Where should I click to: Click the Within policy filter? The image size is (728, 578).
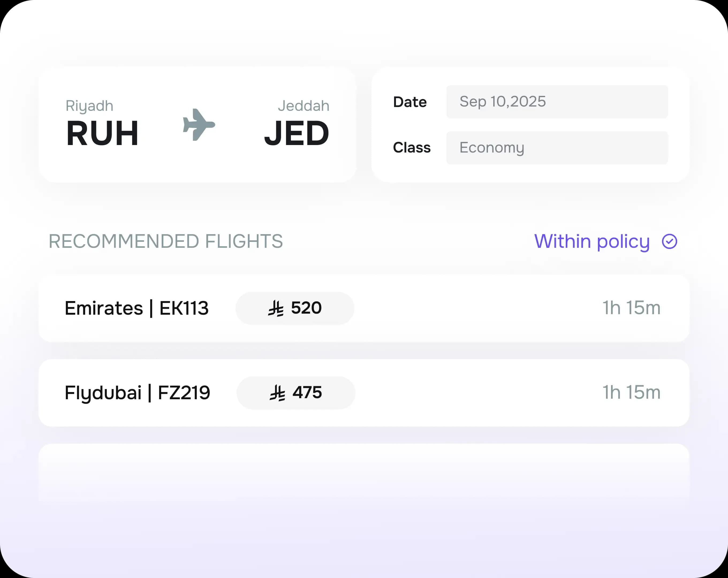click(593, 241)
